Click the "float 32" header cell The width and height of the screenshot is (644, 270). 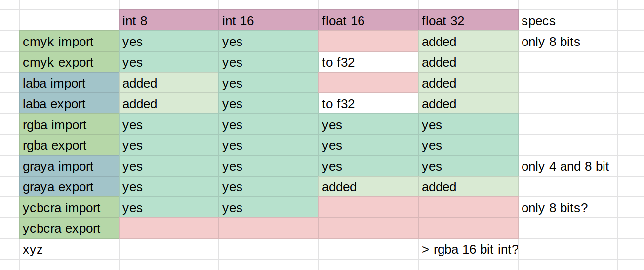coord(468,21)
